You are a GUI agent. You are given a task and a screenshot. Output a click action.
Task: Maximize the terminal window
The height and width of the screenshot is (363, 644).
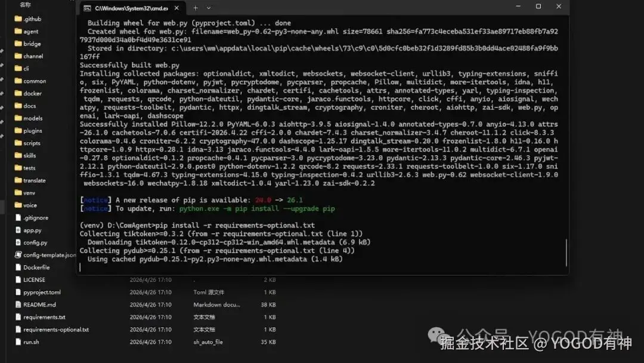tap(538, 6)
